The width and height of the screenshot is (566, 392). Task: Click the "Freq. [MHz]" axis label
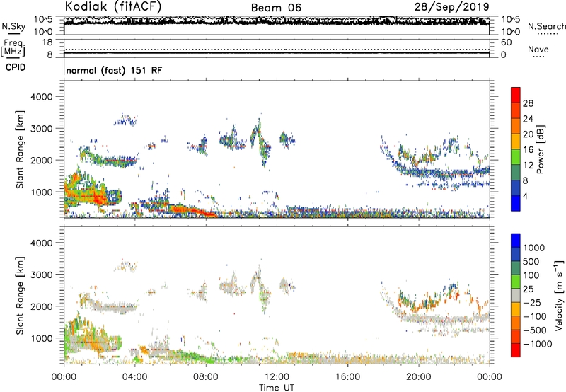pyautogui.click(x=13, y=48)
